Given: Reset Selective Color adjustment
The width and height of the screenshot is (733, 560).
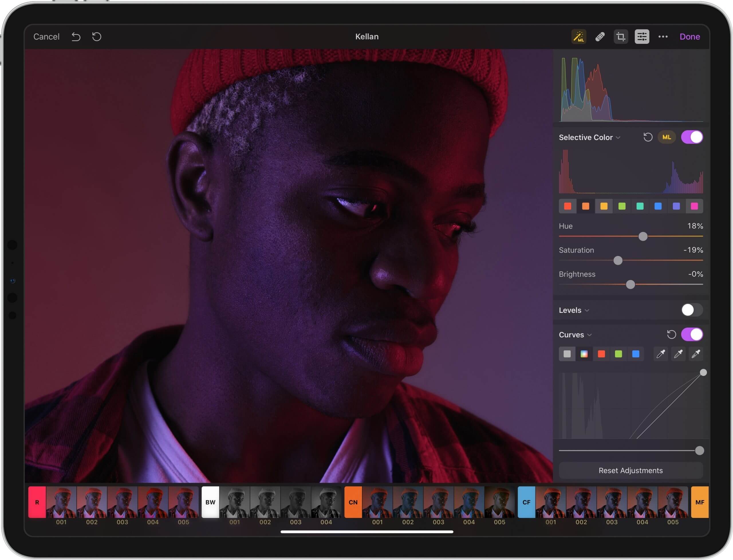Looking at the screenshot, I should coord(648,137).
